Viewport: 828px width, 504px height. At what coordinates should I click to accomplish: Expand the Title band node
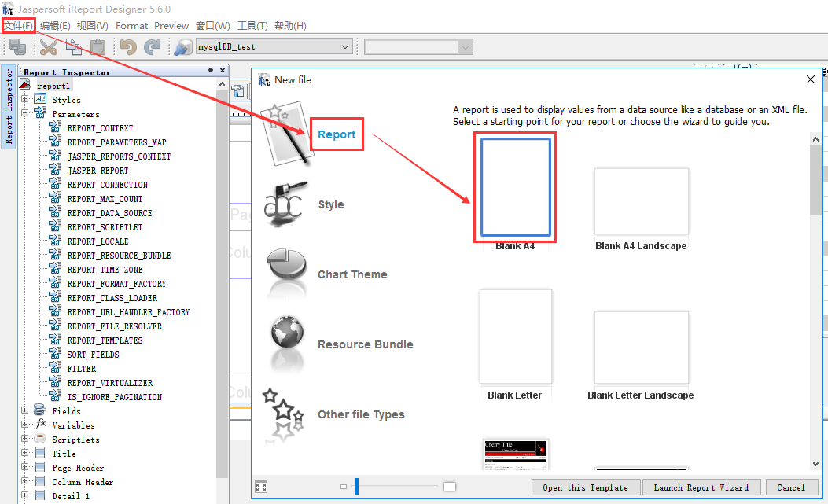[x=25, y=453]
